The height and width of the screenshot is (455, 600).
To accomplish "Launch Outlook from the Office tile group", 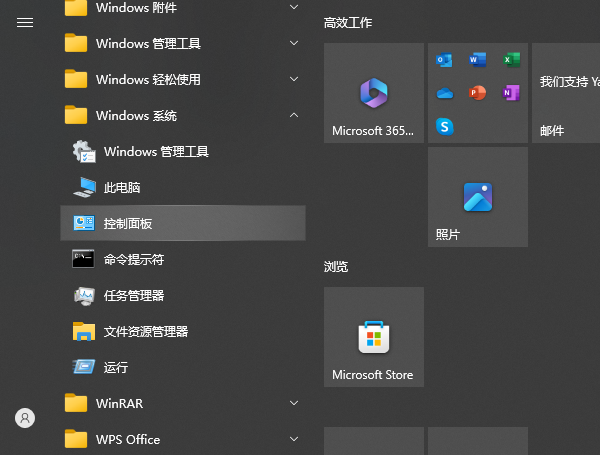I will pyautogui.click(x=444, y=60).
